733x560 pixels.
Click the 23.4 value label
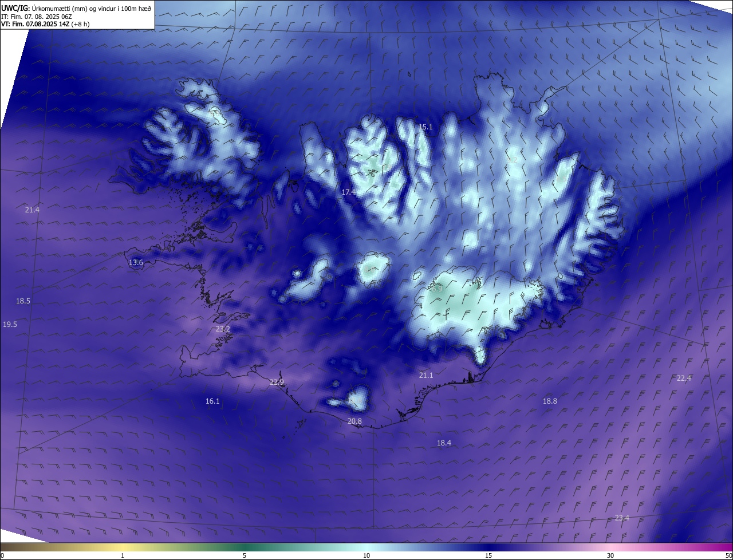[x=622, y=518]
